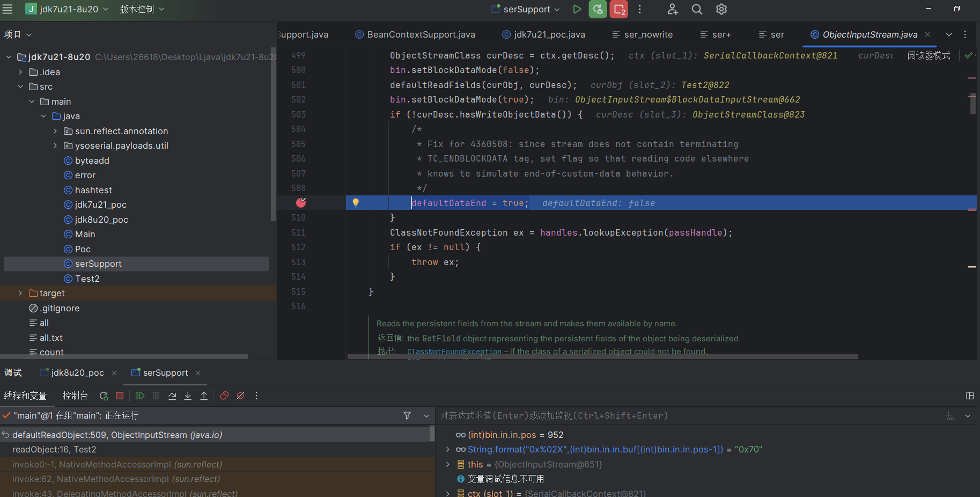Run the serSupport configuration

coord(577,9)
